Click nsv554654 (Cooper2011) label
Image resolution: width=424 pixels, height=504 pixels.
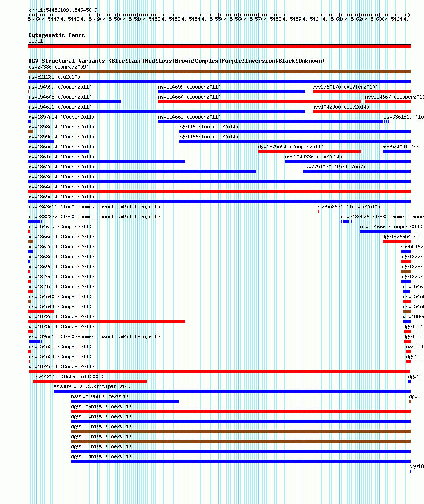point(60,356)
